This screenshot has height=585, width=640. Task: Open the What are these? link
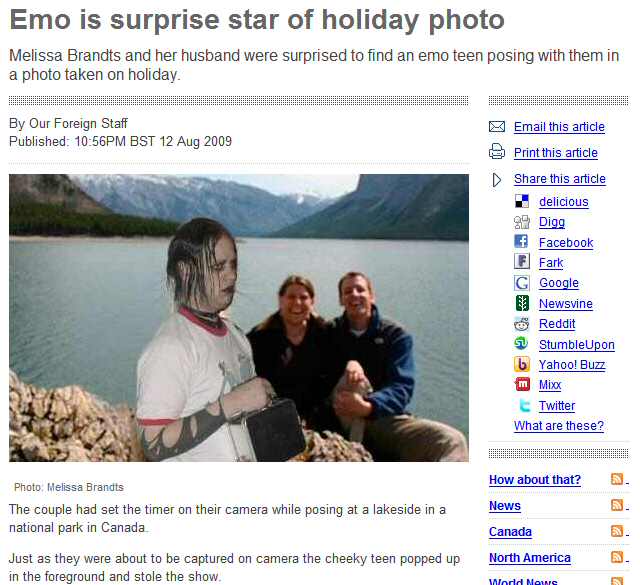click(558, 426)
